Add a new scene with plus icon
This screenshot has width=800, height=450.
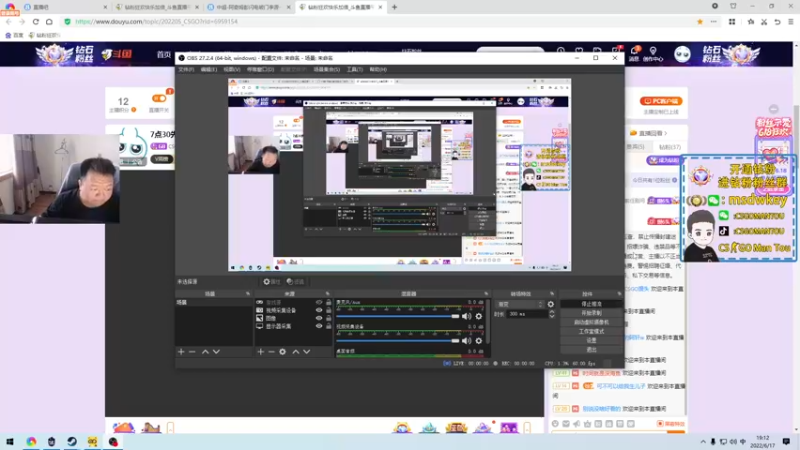pyautogui.click(x=181, y=352)
